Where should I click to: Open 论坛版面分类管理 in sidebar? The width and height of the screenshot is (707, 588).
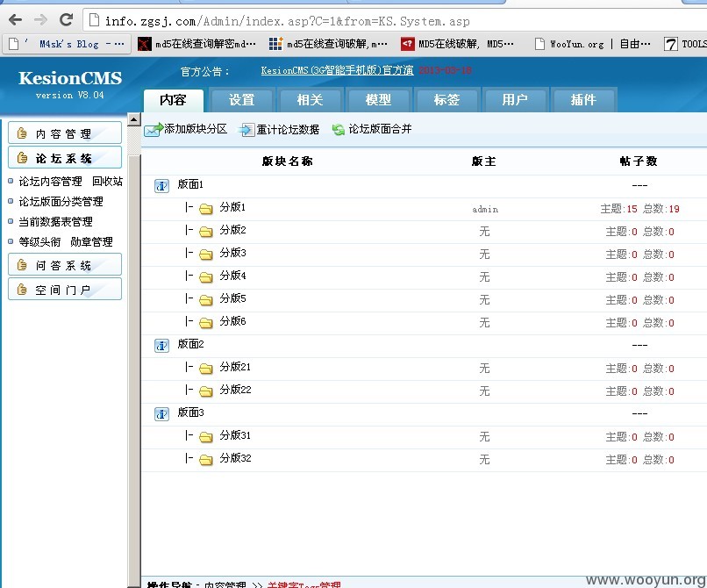pyautogui.click(x=61, y=202)
